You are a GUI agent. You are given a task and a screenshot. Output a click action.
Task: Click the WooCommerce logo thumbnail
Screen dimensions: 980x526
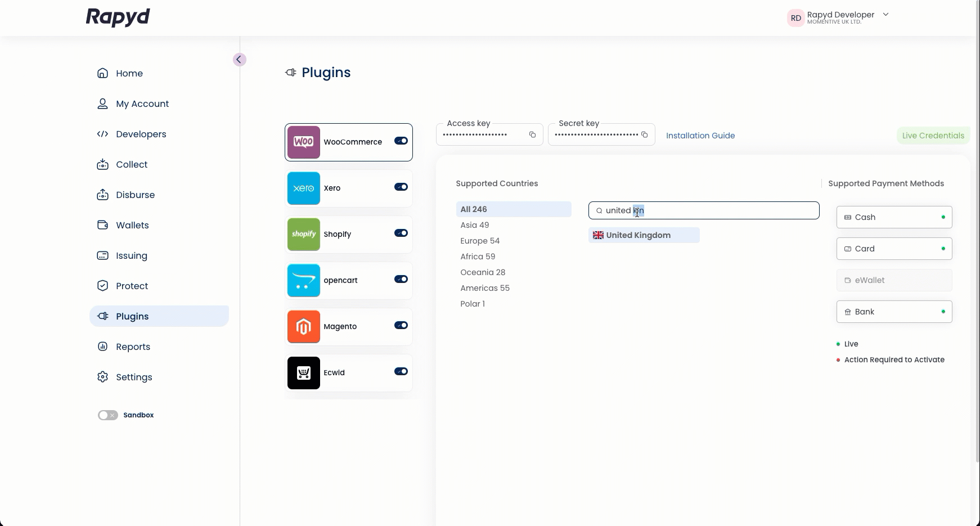[304, 142]
